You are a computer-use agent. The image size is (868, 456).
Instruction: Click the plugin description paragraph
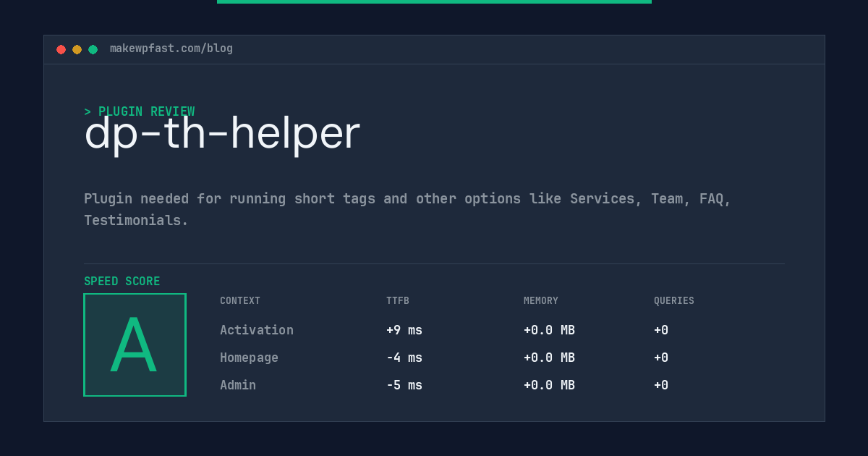click(407, 209)
